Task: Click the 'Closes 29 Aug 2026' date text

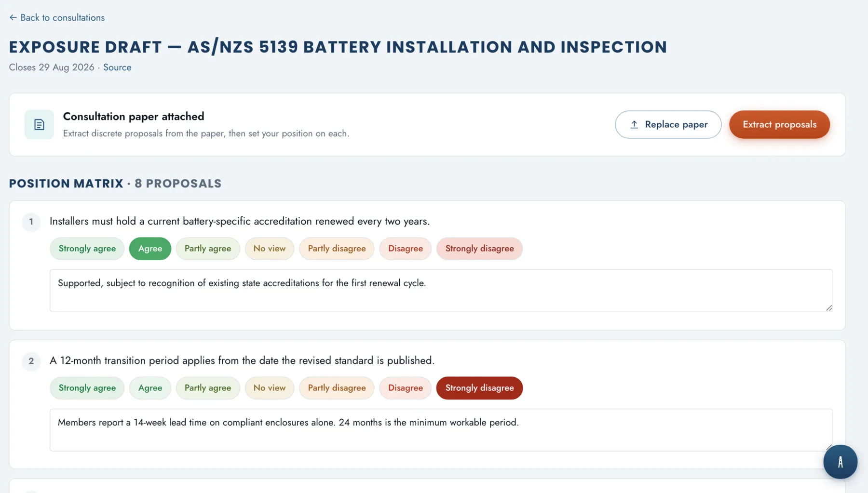Action: (x=52, y=67)
